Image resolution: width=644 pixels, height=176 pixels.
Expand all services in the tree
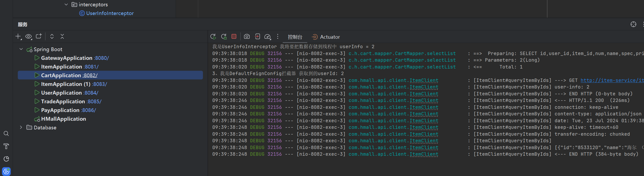click(52, 36)
